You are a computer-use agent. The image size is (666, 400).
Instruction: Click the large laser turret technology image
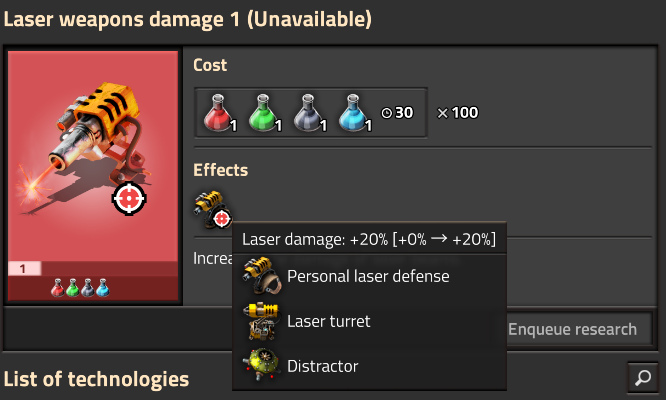[93, 156]
